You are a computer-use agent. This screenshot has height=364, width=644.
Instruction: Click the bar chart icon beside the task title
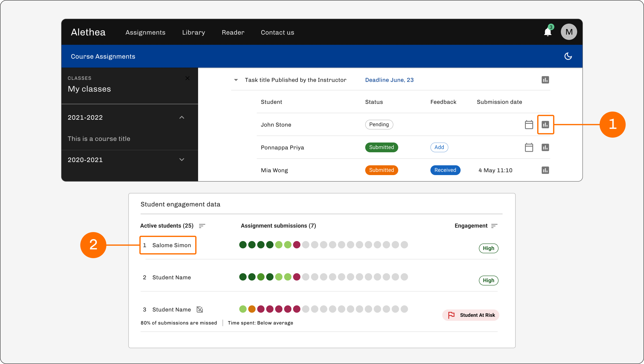click(545, 80)
